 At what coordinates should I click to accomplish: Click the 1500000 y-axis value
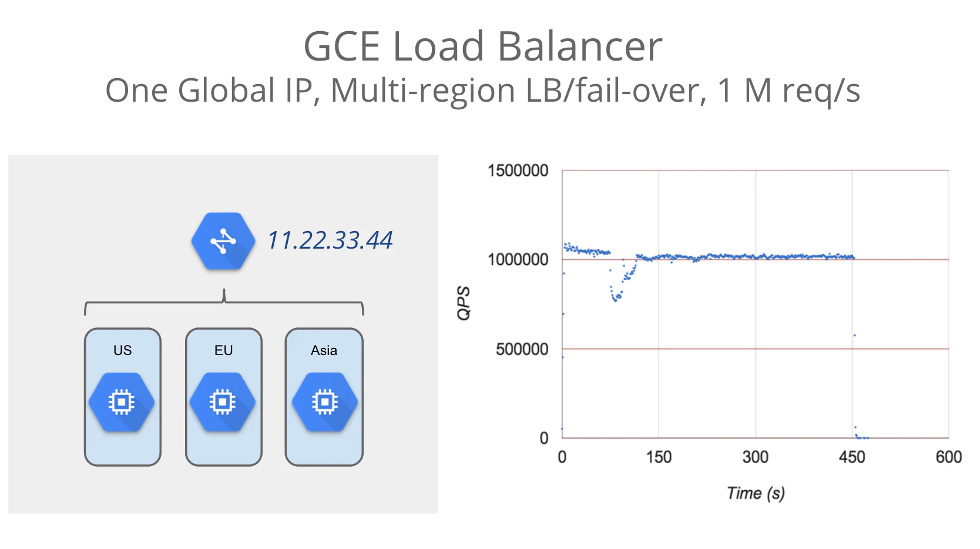(518, 170)
